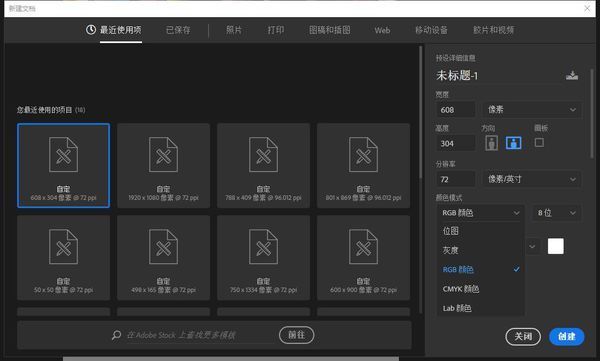Image resolution: width=600 pixels, height=361 pixels.
Task: Switch to the 已保存 tab
Action: [178, 30]
